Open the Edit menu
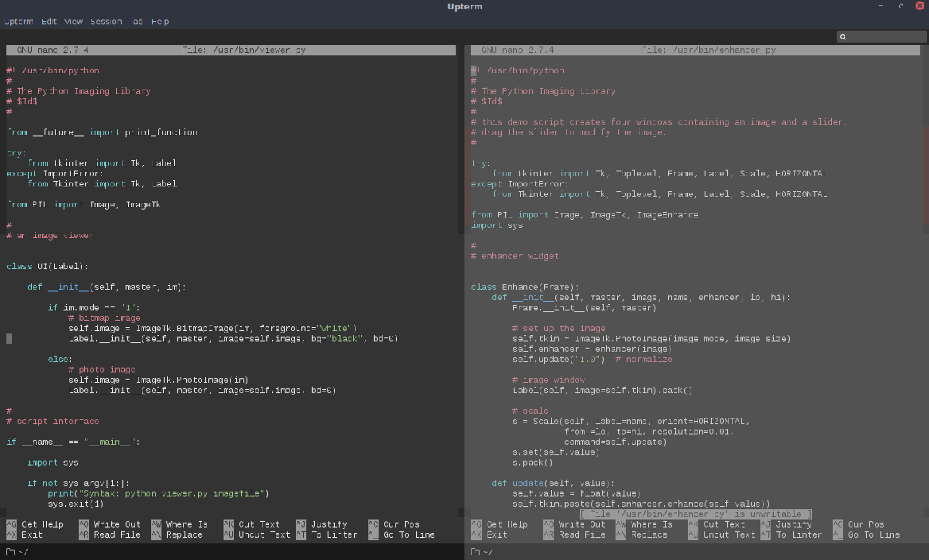929x560 pixels. (x=48, y=21)
